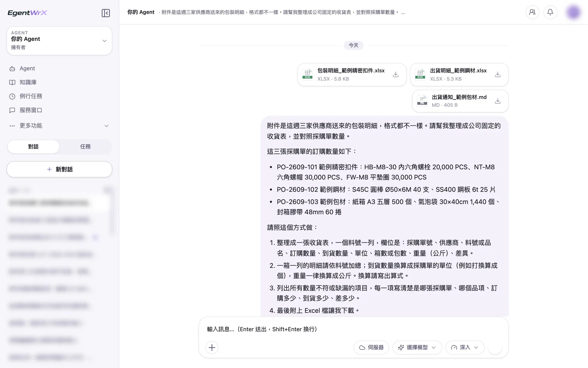Image resolution: width=588 pixels, height=368 pixels.
Task: Collapse the sidebar panel icon
Action: [x=106, y=13]
